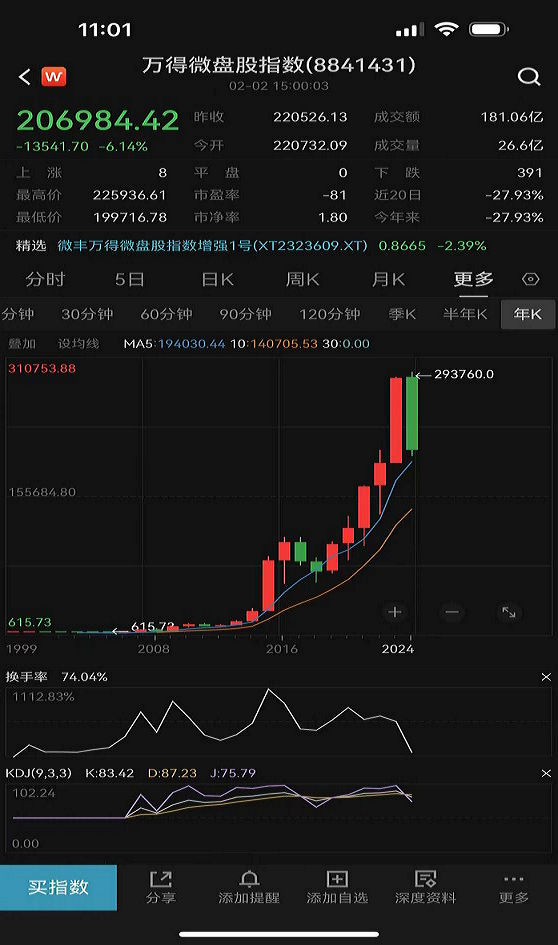
Task: Tap 添加提醒 bell icon
Action: [249, 879]
